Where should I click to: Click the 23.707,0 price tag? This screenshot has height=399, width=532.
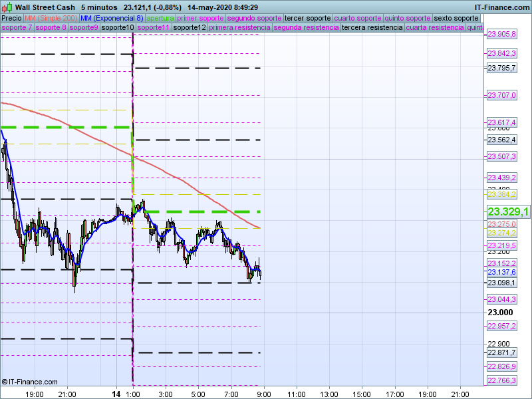click(502, 95)
